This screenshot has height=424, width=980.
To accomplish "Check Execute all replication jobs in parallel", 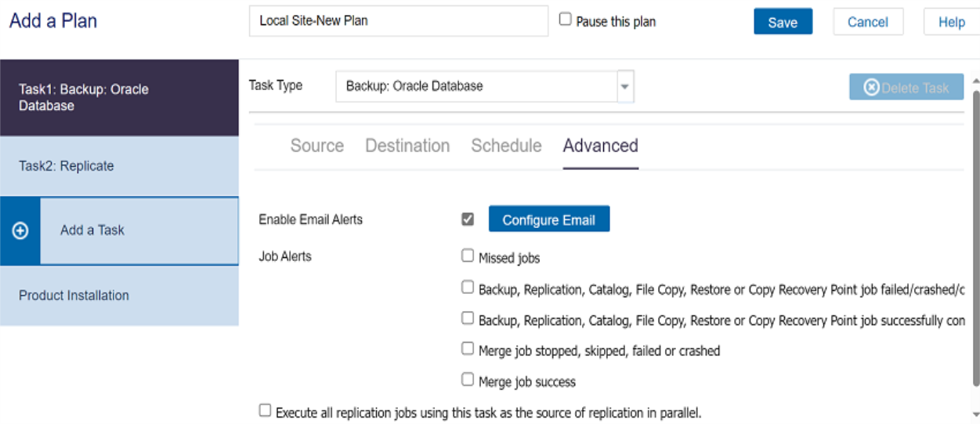I will pyautogui.click(x=265, y=411).
